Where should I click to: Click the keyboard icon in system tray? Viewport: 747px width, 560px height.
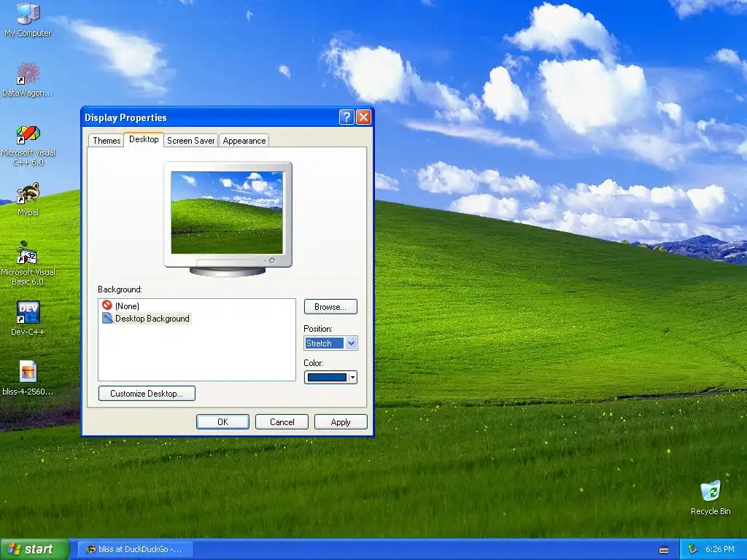click(664, 550)
